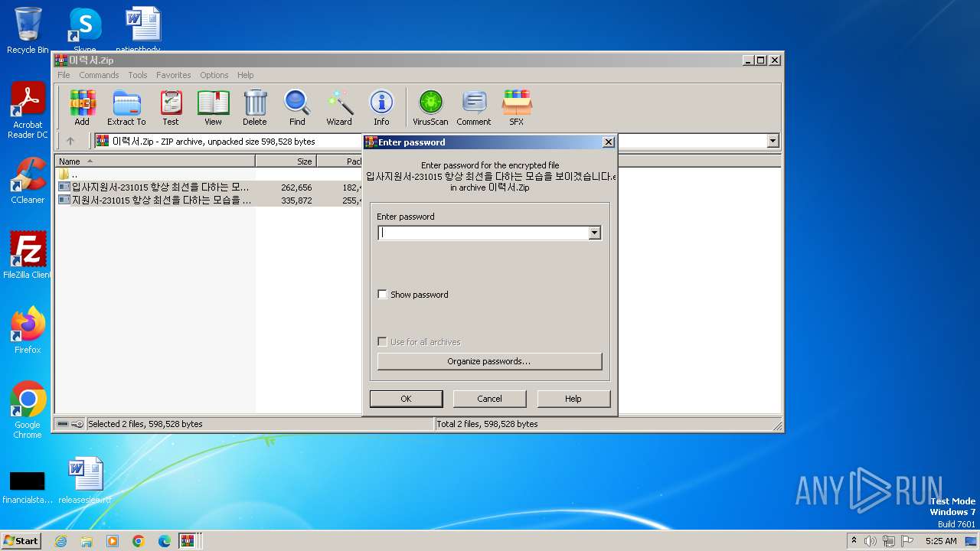Click the volume speaker tray icon
Screen dimensions: 980x551
pos(871,541)
